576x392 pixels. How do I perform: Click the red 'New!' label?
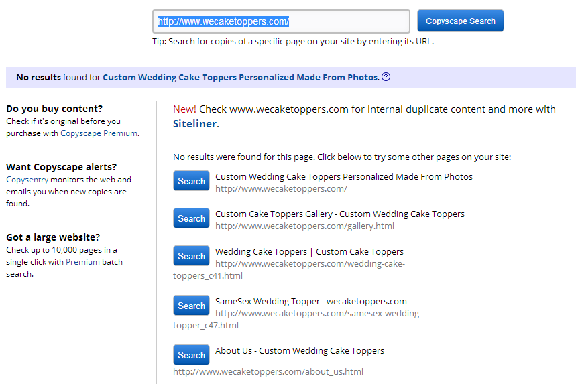coord(184,109)
